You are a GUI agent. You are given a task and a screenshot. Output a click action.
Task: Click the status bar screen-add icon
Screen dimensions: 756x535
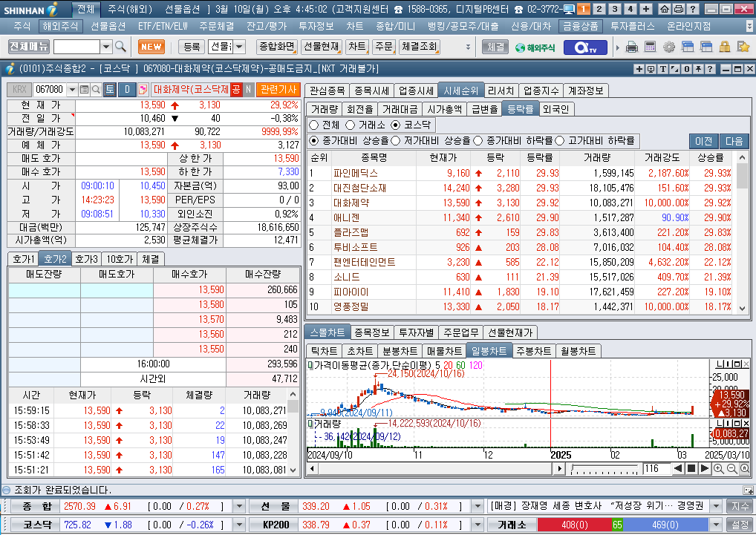click(748, 490)
